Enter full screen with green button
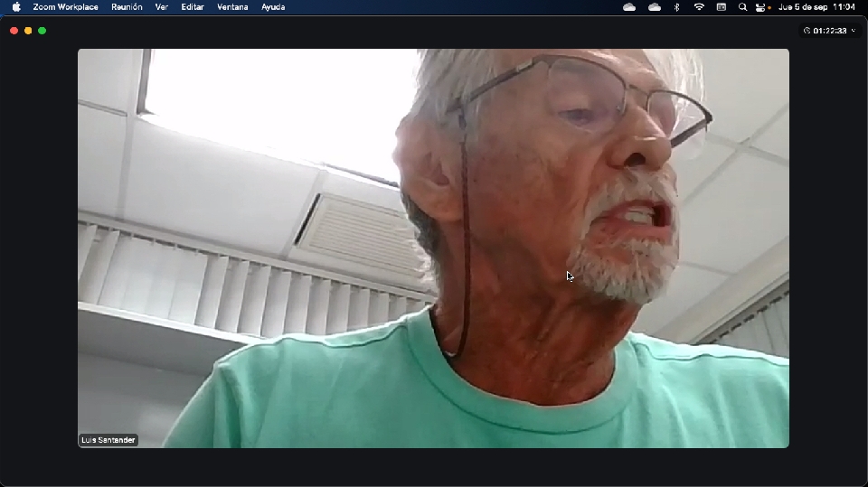Image resolution: width=868 pixels, height=487 pixels. coord(42,31)
